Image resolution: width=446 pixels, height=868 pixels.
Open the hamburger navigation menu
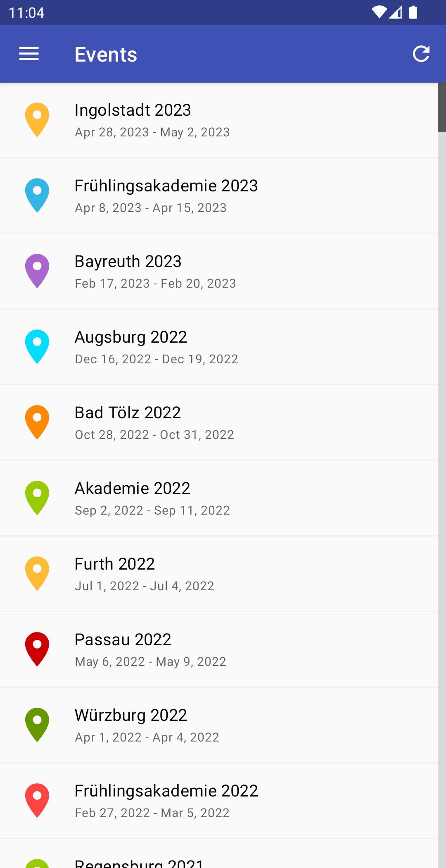click(x=29, y=54)
